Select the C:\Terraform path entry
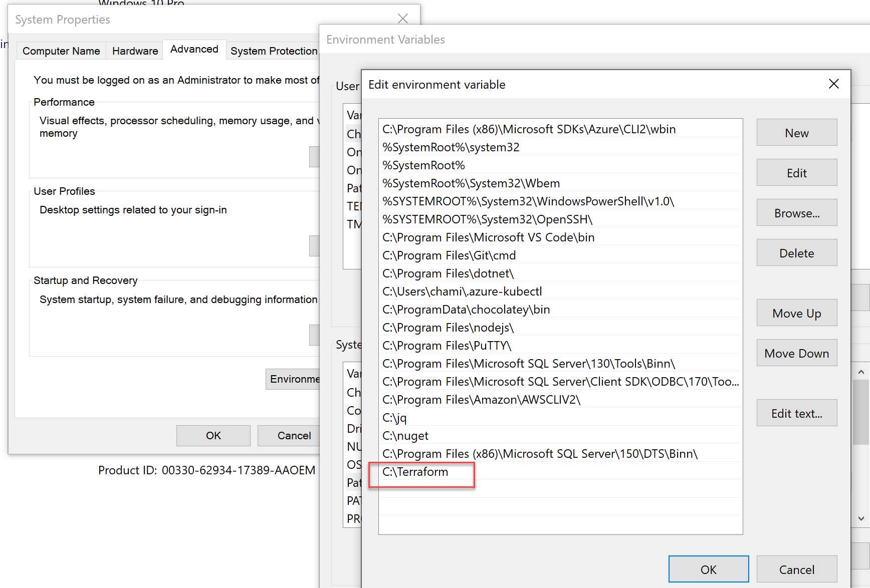Image resolution: width=870 pixels, height=588 pixels. [422, 471]
